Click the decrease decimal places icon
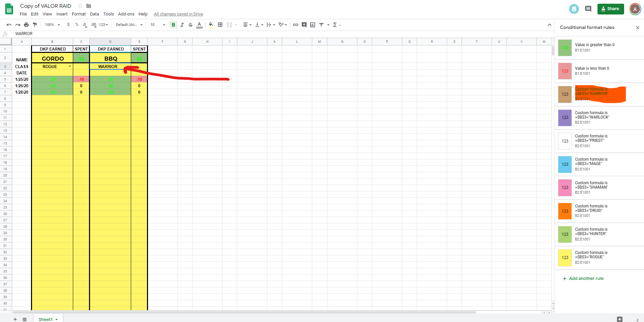 pyautogui.click(x=85, y=25)
